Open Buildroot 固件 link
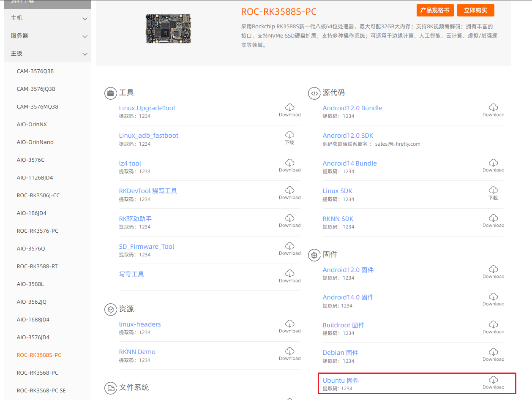The image size is (532, 400). [x=344, y=325]
